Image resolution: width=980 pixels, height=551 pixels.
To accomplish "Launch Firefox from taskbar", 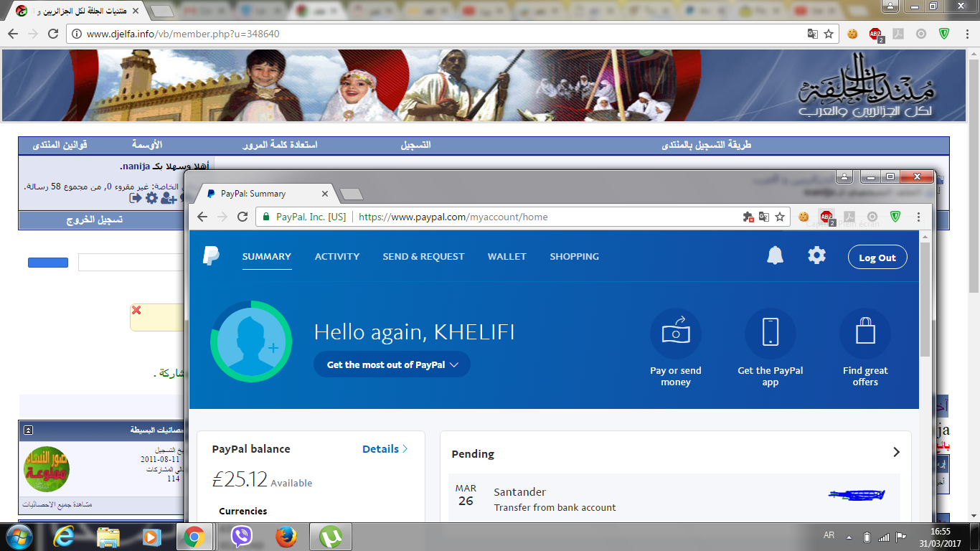I will click(x=286, y=537).
